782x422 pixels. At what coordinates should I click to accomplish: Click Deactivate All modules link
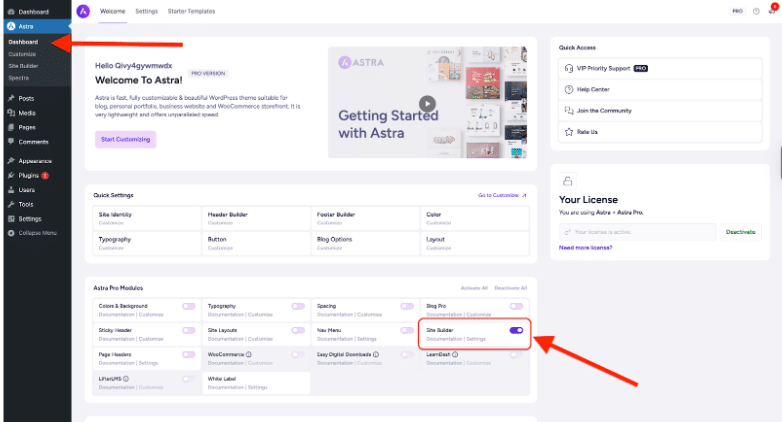pos(511,288)
